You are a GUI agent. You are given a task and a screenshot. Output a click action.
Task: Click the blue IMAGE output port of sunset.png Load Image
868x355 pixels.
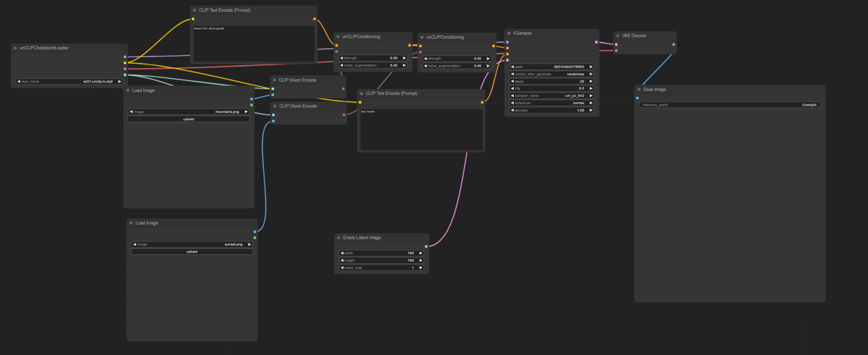tap(255, 232)
